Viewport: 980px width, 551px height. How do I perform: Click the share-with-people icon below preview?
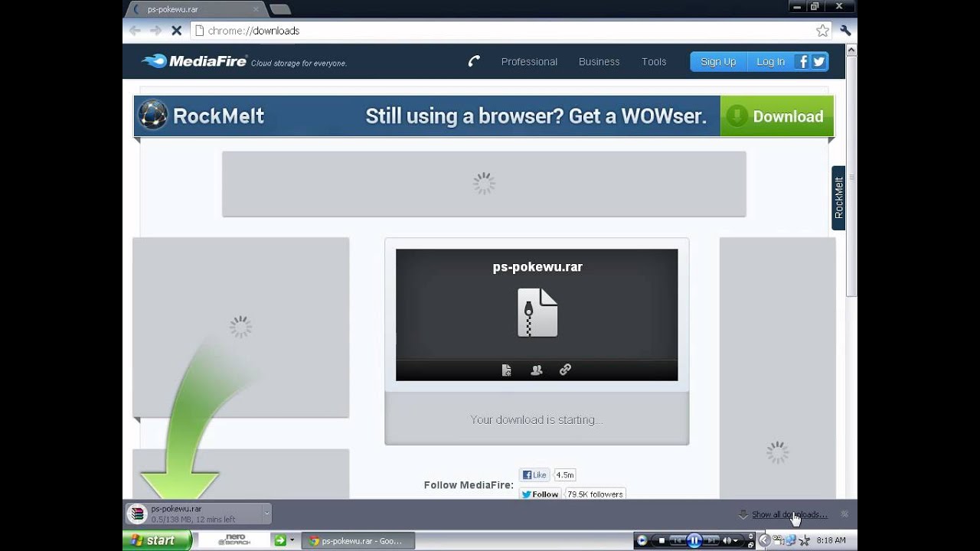[536, 370]
